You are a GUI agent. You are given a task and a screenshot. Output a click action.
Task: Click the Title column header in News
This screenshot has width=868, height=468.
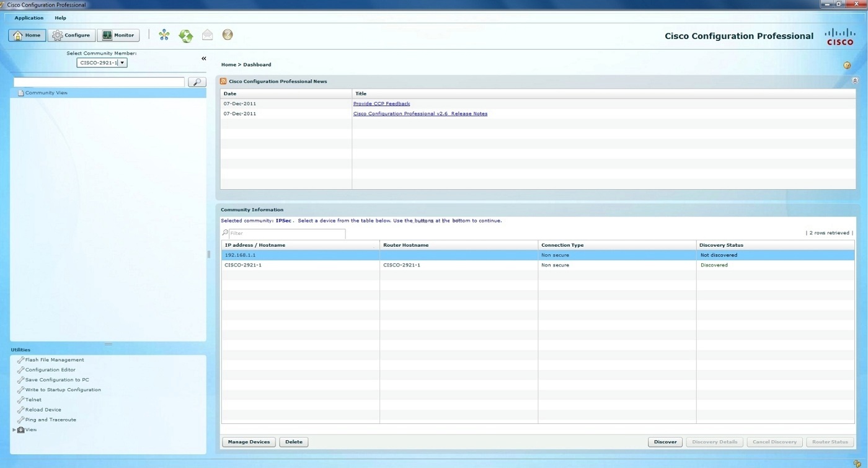pos(604,94)
